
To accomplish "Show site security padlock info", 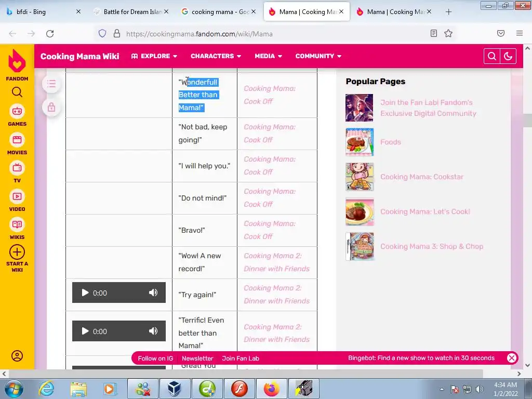I will [117, 33].
